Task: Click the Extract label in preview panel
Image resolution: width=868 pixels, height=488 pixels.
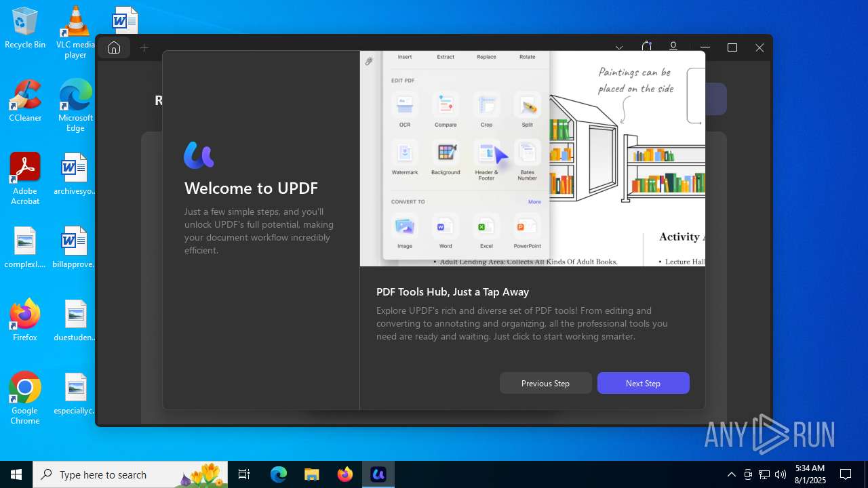Action: (x=446, y=57)
